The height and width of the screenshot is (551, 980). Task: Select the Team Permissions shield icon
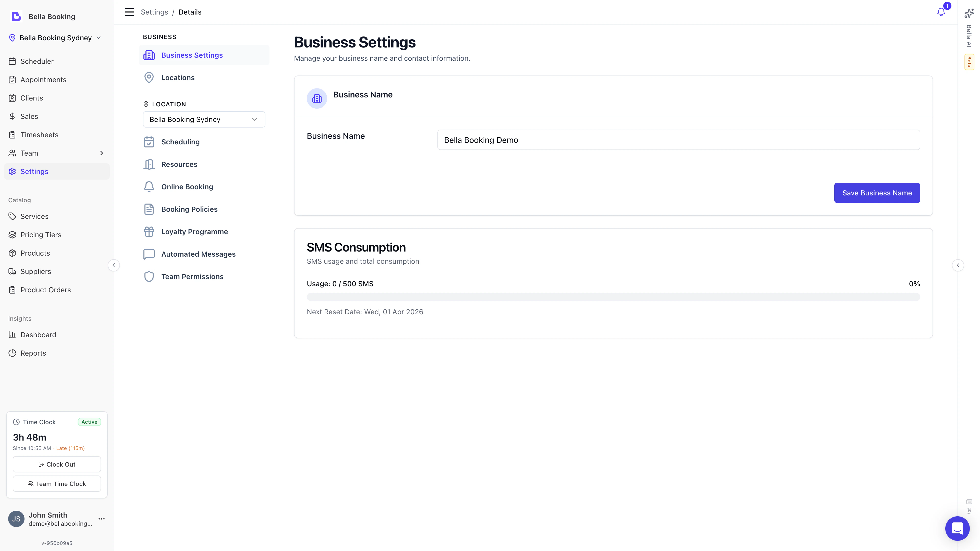(149, 277)
